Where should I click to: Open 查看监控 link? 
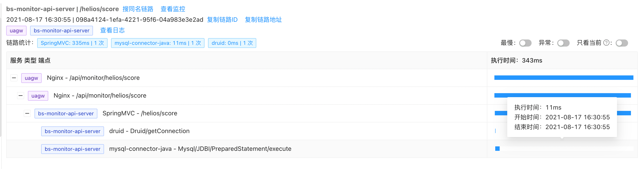point(173,9)
